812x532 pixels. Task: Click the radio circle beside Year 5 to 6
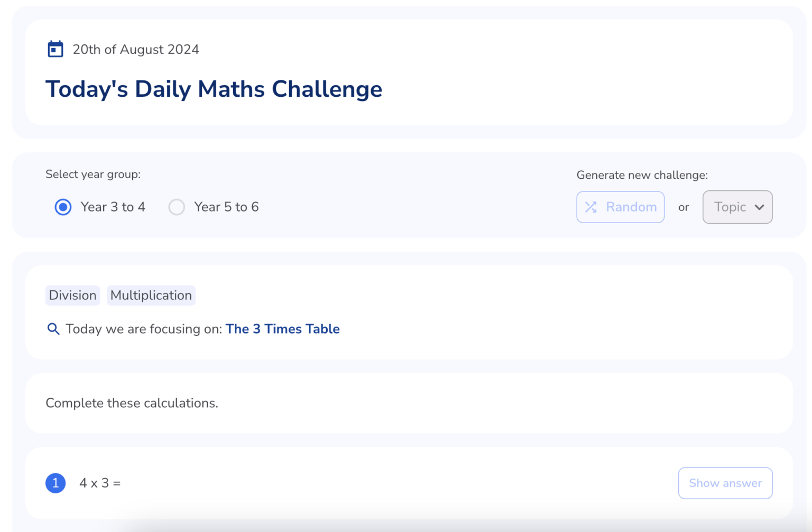[x=177, y=207]
